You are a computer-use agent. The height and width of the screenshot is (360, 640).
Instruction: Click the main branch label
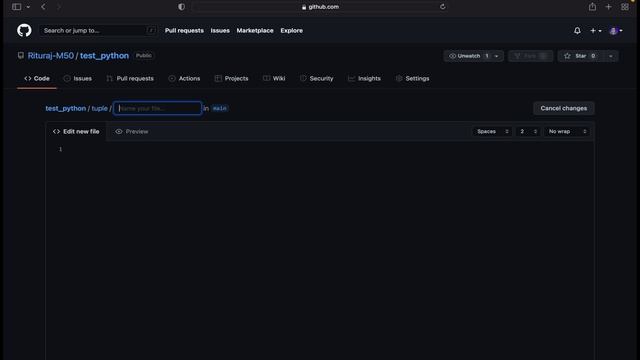pyautogui.click(x=220, y=108)
